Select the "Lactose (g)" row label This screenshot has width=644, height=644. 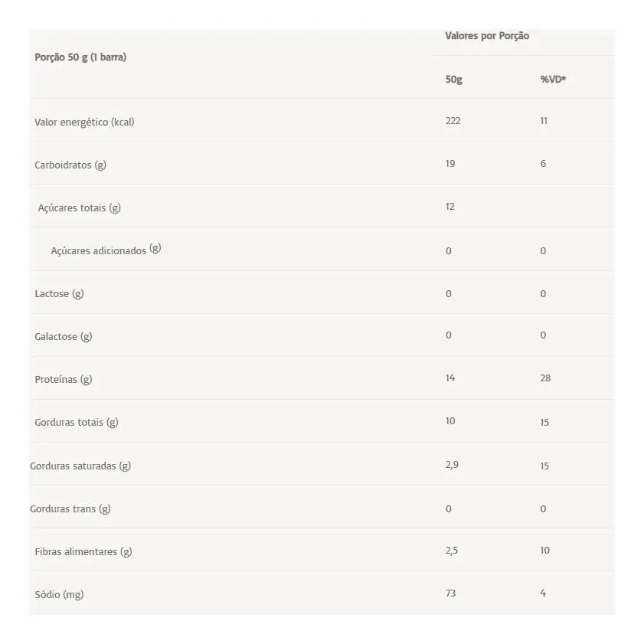(x=59, y=293)
